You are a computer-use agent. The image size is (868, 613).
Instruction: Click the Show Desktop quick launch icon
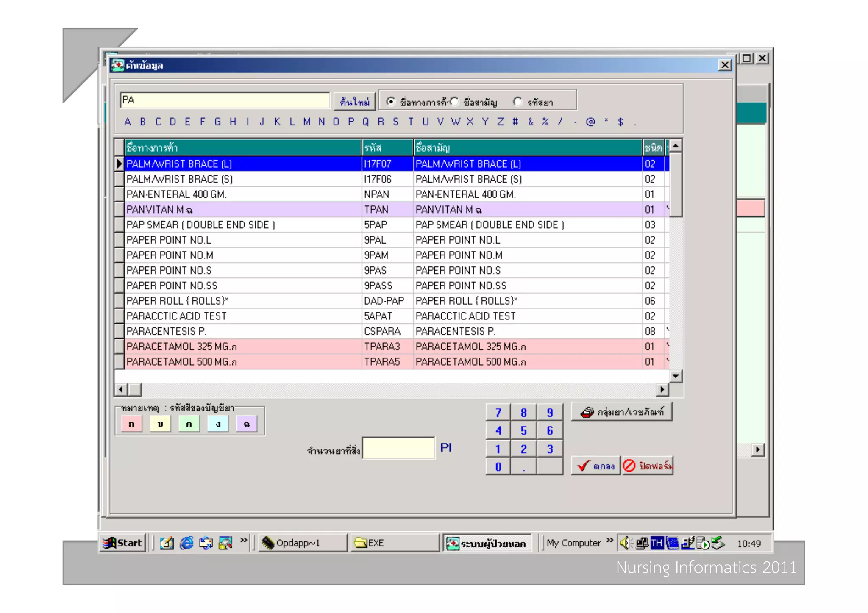[167, 543]
